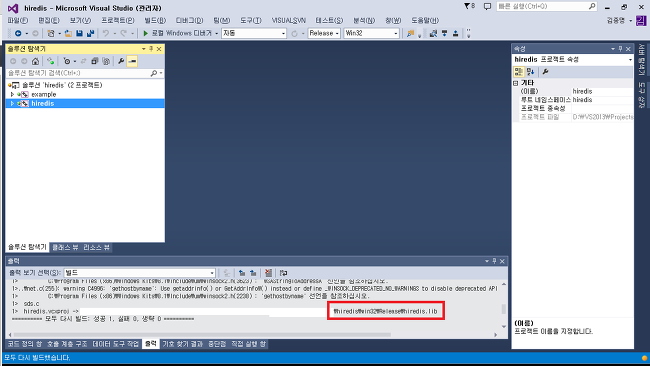This screenshot has width=650, height=366.
Task: Pin the Solution Explorer panel auto-hide
Action: (x=151, y=49)
